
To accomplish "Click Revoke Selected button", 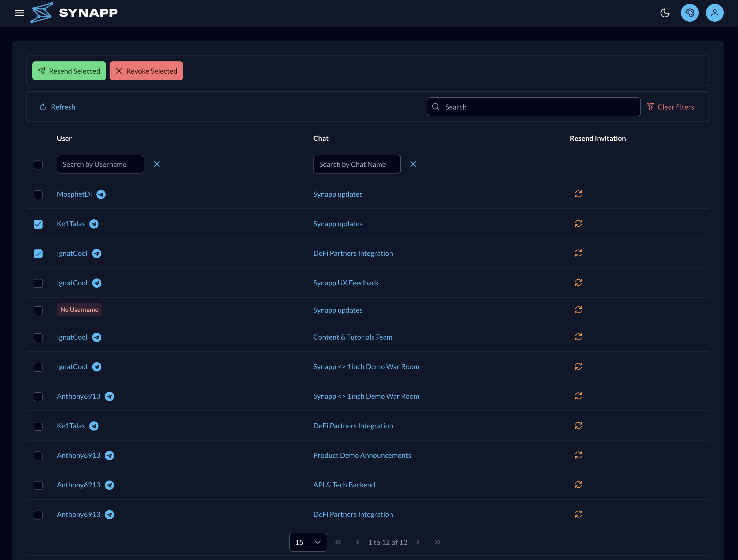I will [146, 71].
